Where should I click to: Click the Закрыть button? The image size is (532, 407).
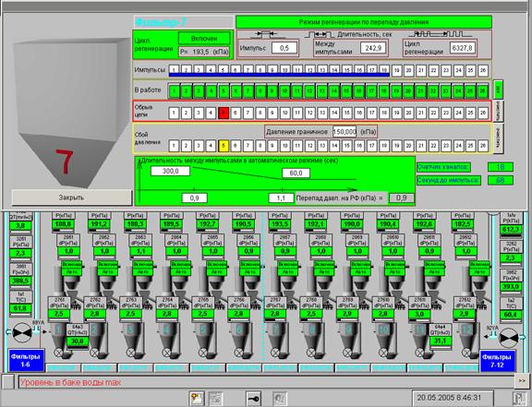point(72,198)
